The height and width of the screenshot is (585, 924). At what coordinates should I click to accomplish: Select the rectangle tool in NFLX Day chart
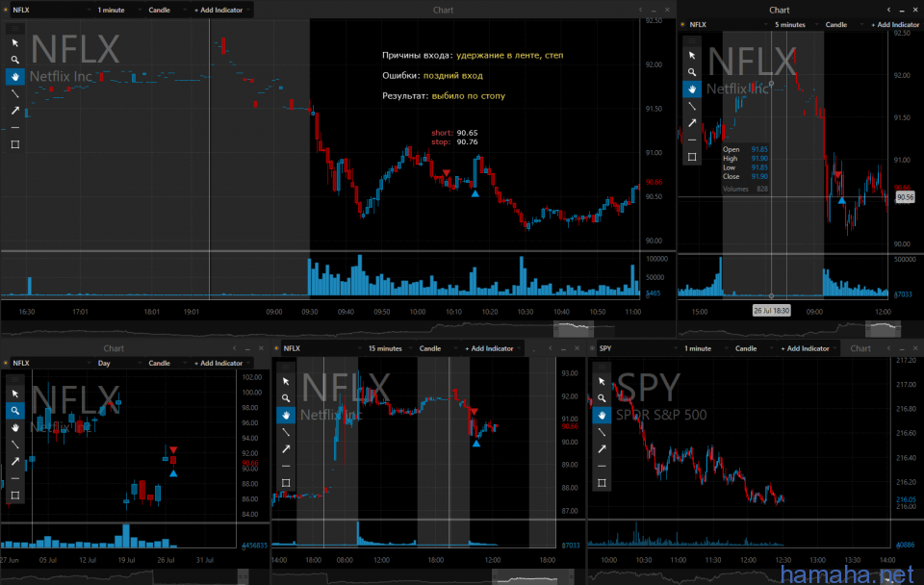click(15, 496)
